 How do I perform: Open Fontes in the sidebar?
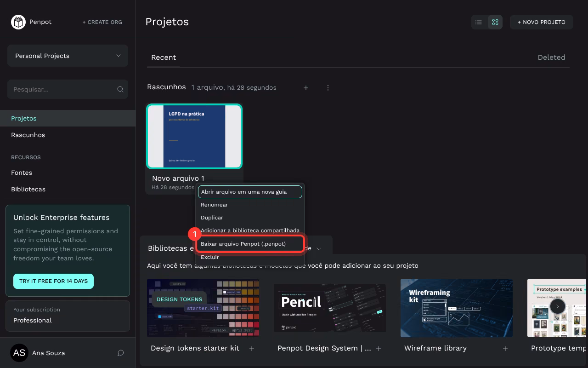click(x=68, y=172)
